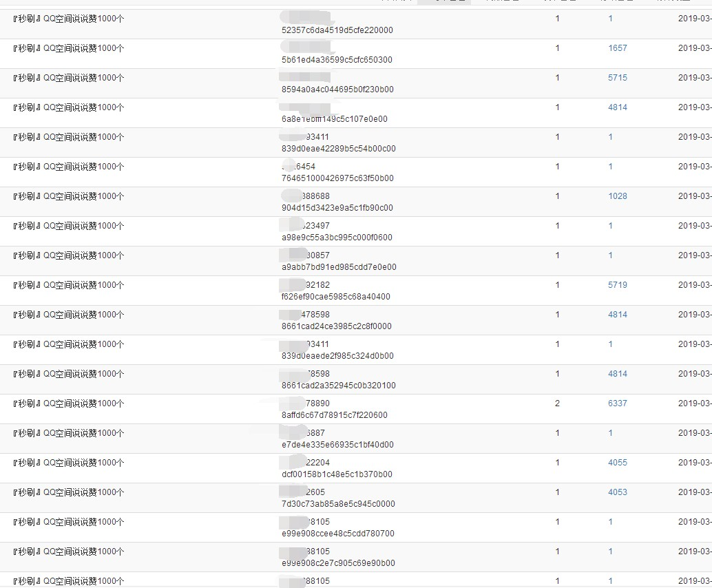The width and height of the screenshot is (712, 588).
Task: Open the 4055 link
Action: click(x=617, y=463)
